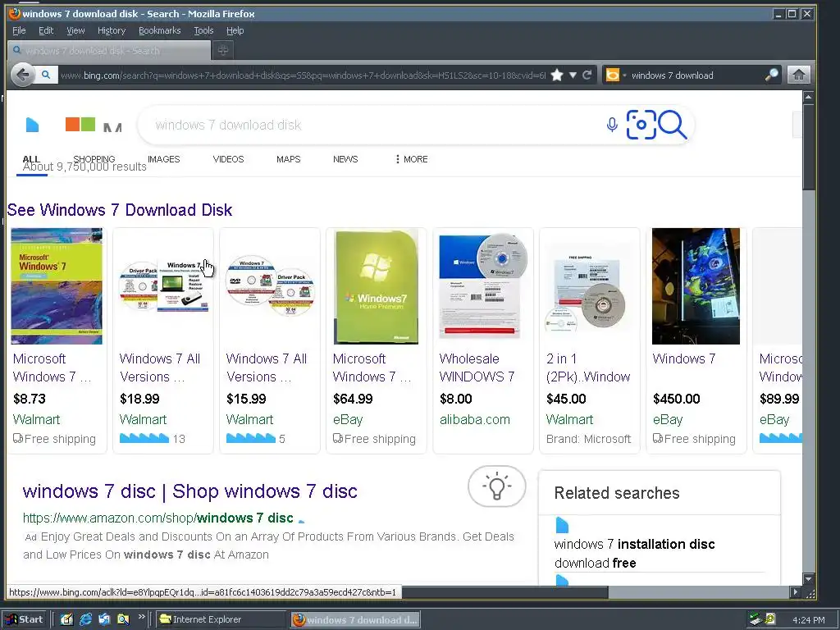Click the Microsoft colored squares logo

80,125
